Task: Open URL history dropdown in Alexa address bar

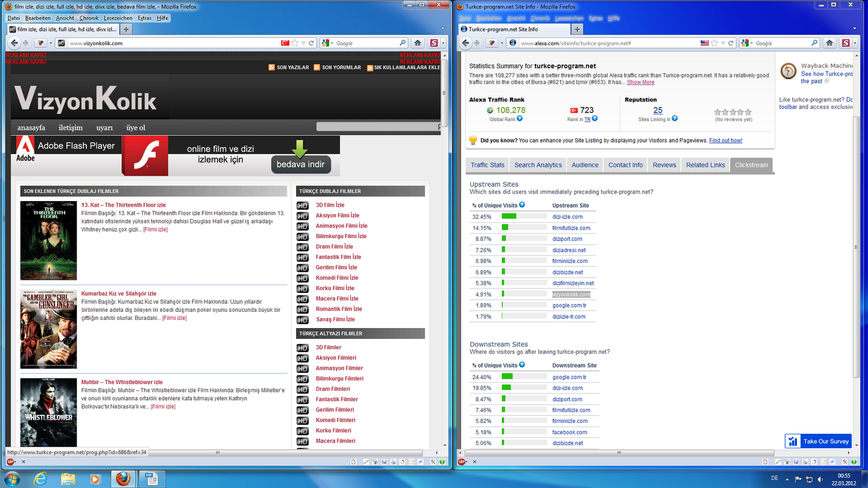Action: (723, 43)
